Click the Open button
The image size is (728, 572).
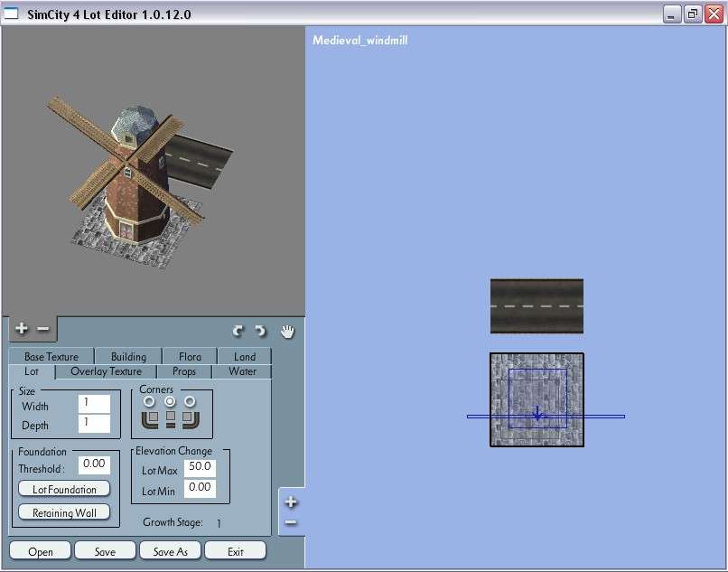point(40,551)
